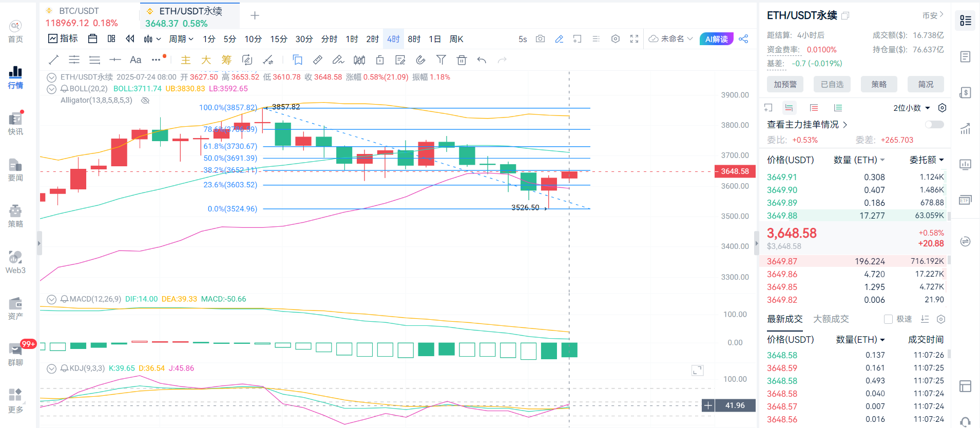Click the blue pencil drawing-mode icon
The width and height of the screenshot is (980, 428).
pyautogui.click(x=559, y=39)
